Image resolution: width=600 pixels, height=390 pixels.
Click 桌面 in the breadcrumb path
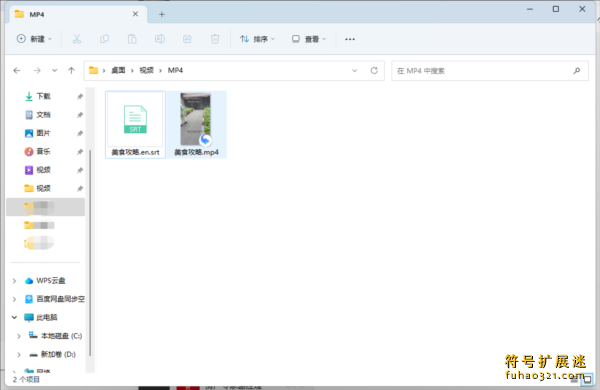pyautogui.click(x=118, y=70)
